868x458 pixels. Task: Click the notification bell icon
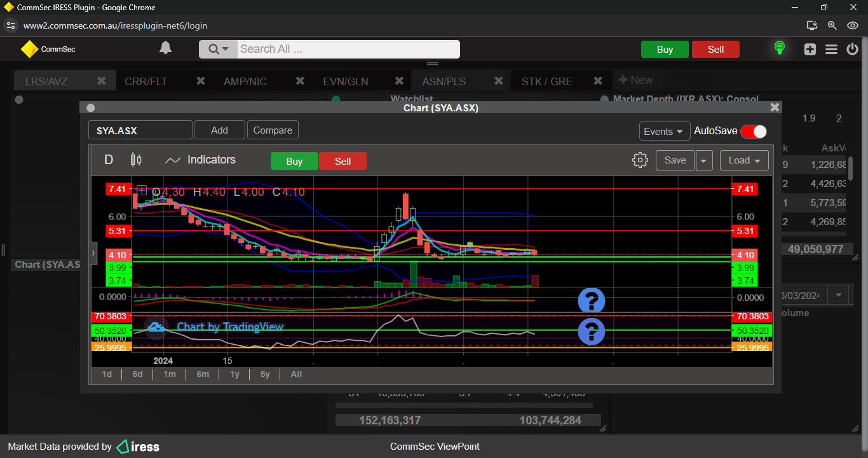click(165, 48)
